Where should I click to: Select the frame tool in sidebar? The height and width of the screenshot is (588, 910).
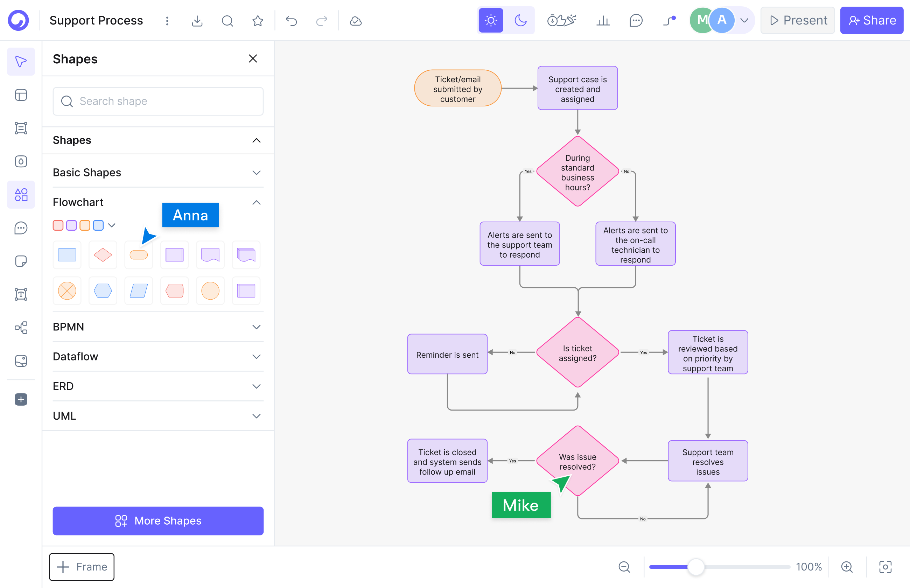[21, 128]
